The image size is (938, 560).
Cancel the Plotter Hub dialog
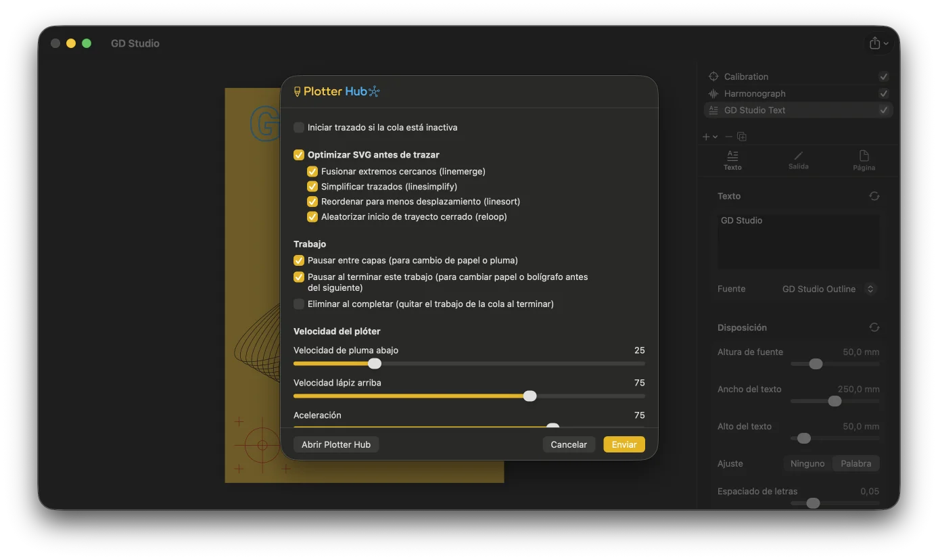tap(569, 444)
